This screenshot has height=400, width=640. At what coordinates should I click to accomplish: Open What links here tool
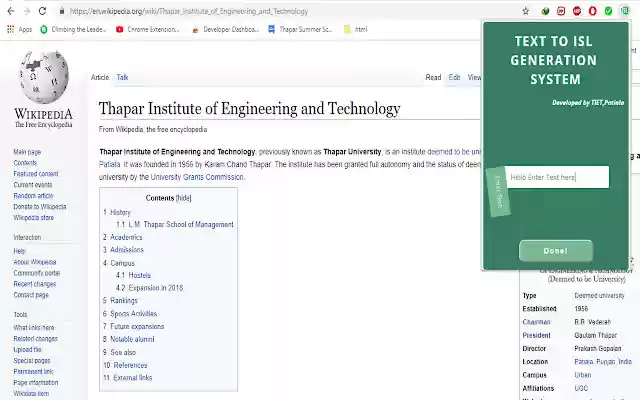34,327
